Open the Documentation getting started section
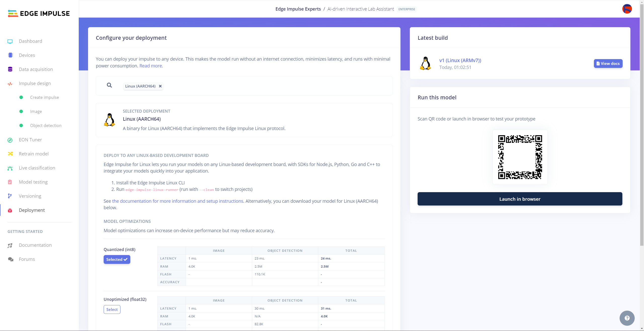 coord(35,245)
